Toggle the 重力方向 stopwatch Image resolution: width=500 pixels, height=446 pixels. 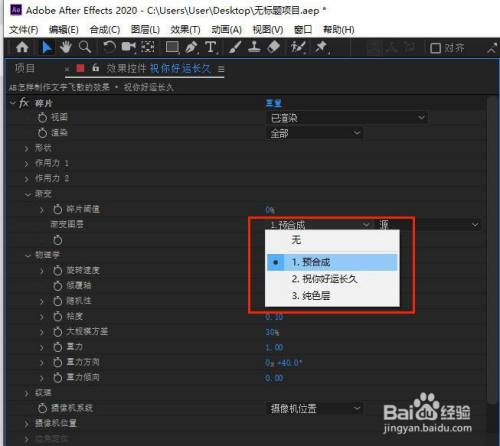coord(58,362)
